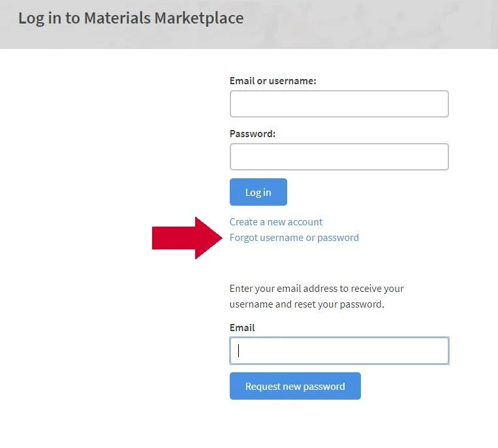Viewport: 498px width, 448px height.
Task: Click the Email or username input field
Action: 339,104
